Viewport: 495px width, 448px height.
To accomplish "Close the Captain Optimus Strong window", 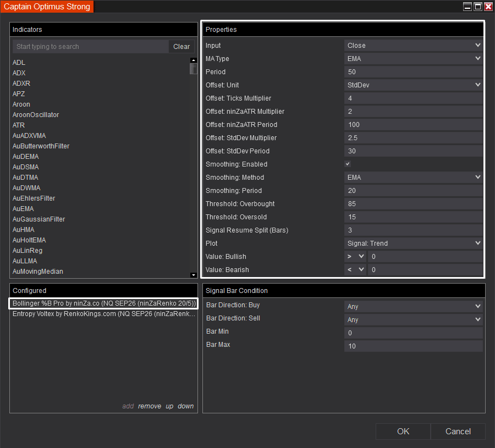I will [488, 6].
